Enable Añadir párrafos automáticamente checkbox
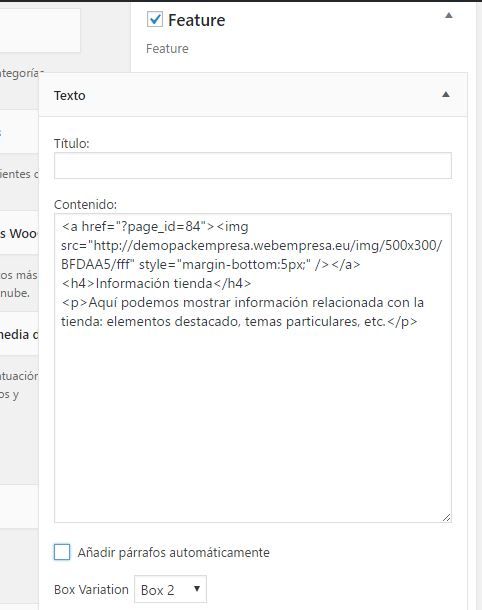 click(x=62, y=552)
